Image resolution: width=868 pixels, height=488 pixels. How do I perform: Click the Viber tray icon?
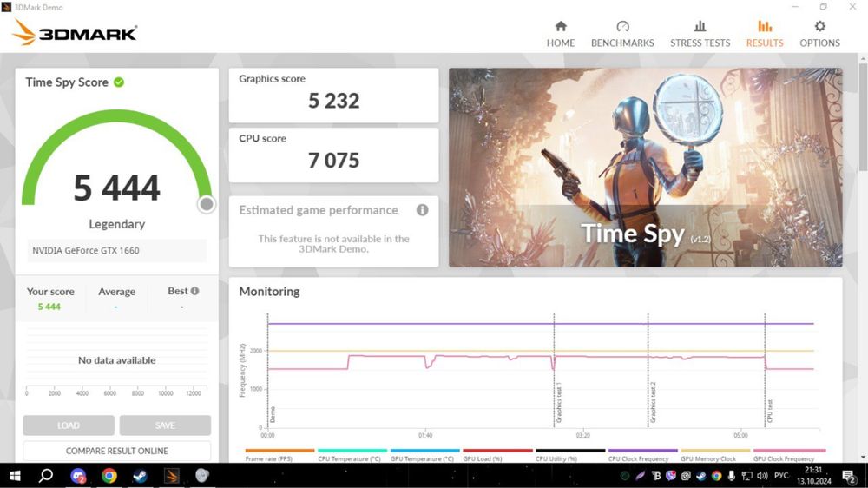tap(671, 475)
